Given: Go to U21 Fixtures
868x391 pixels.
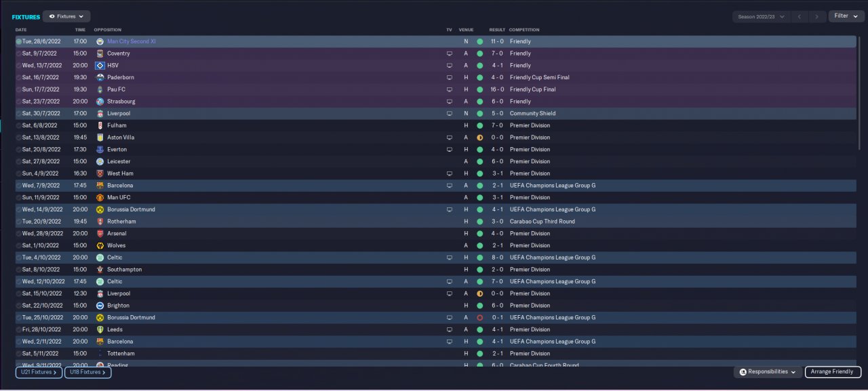Looking at the screenshot, I should [39, 372].
